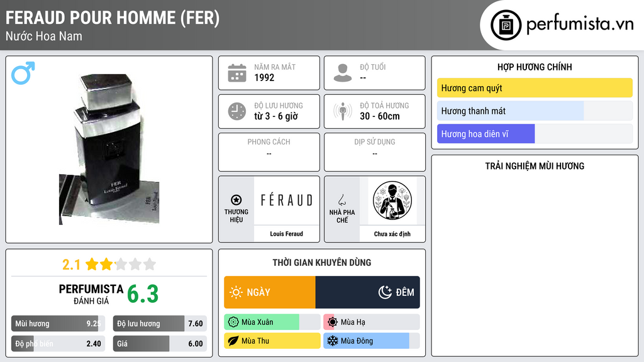The width and height of the screenshot is (644, 362).
Task: Open the Louis Feraud brand link
Action: [x=286, y=234]
